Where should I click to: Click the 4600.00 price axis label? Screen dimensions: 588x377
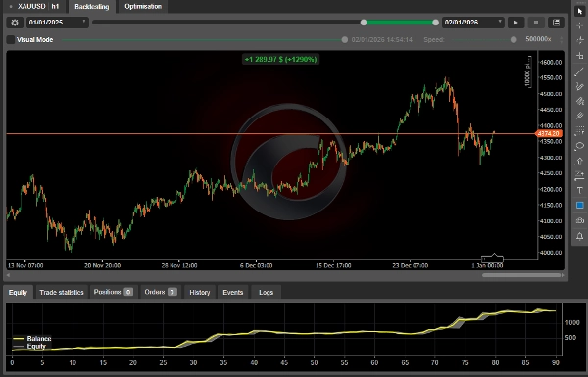(551, 63)
